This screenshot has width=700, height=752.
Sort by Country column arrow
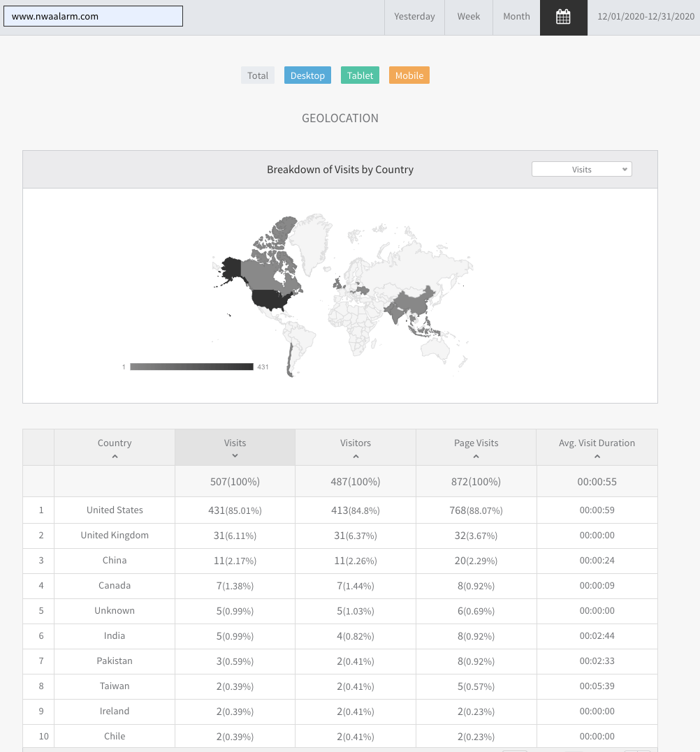coord(115,457)
